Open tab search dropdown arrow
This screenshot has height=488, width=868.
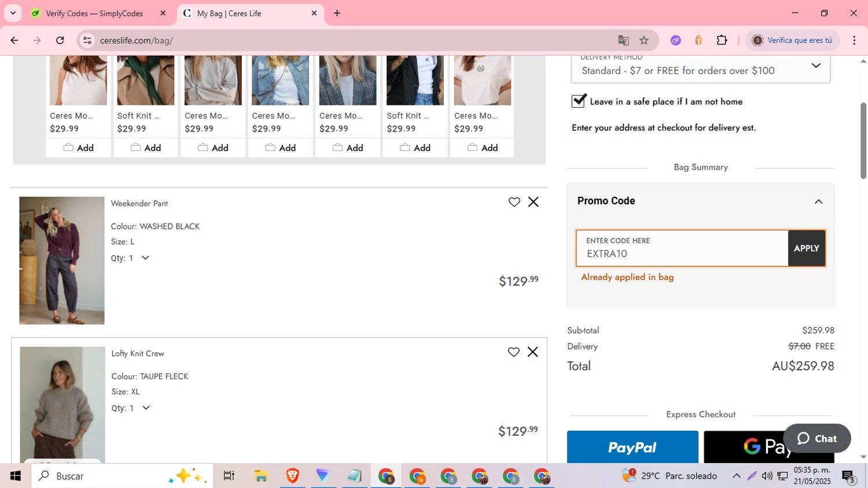click(13, 13)
